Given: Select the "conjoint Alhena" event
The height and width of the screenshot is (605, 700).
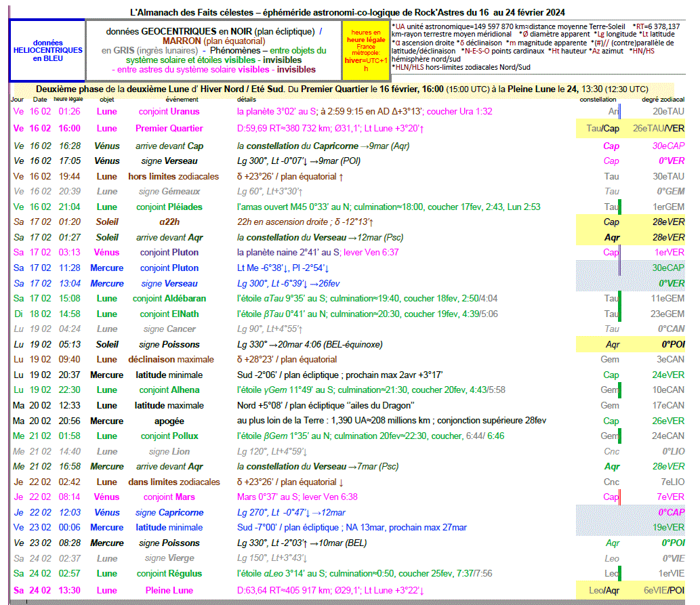Looking at the screenshot, I should point(169,390).
